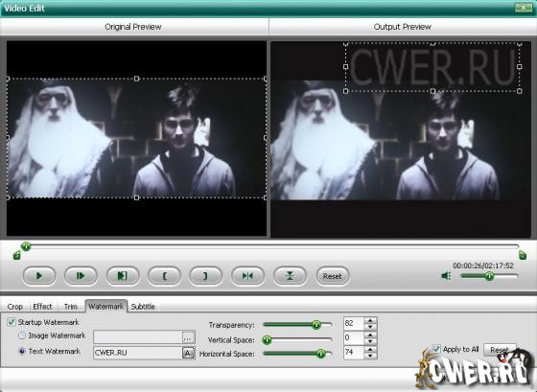This screenshot has height=392, width=537.
Task: Select the Image Watermark radio button
Action: pyautogui.click(x=22, y=335)
